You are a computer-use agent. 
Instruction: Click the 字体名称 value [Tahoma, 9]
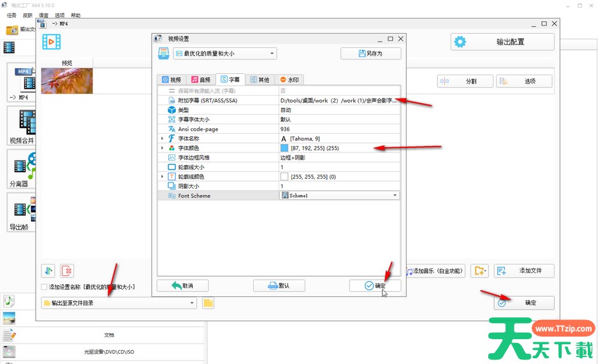[339, 138]
